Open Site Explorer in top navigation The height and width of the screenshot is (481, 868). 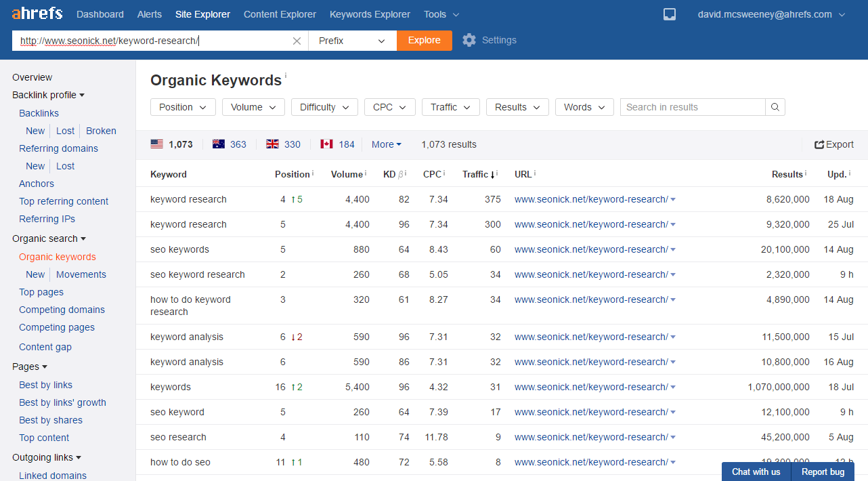[202, 14]
